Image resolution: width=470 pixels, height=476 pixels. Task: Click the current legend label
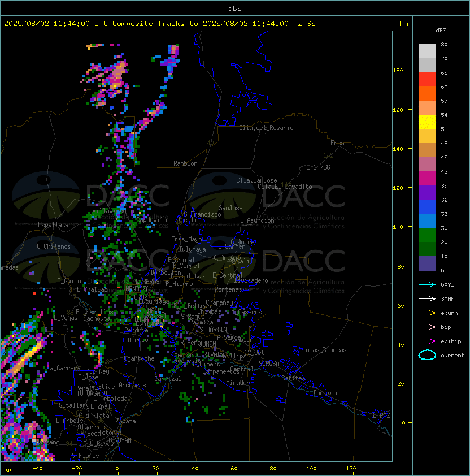pos(452,356)
